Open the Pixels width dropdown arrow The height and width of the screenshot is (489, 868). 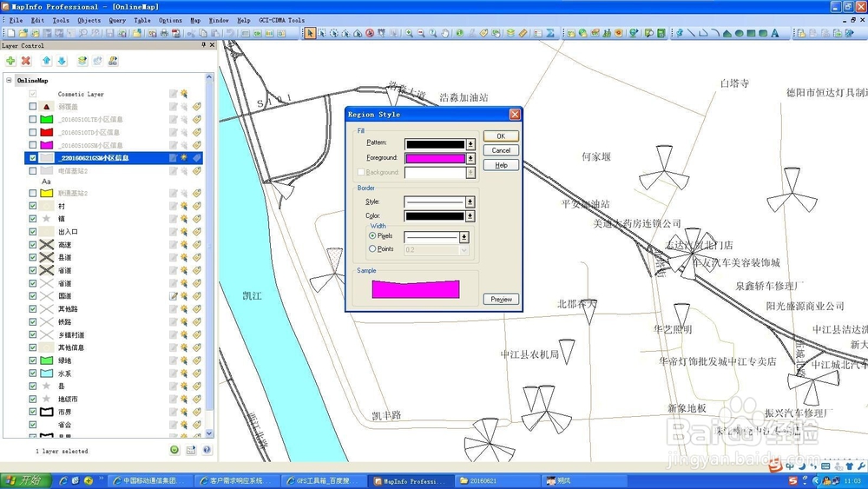click(464, 238)
